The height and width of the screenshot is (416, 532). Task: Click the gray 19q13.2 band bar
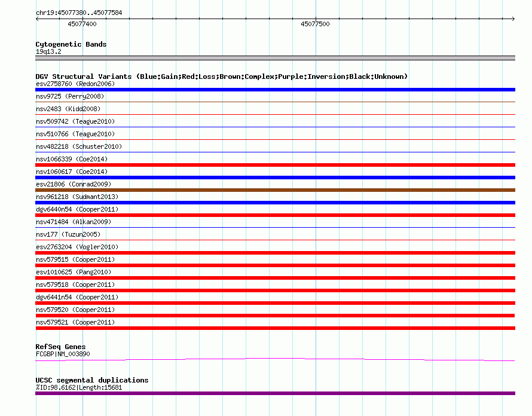[275, 58]
